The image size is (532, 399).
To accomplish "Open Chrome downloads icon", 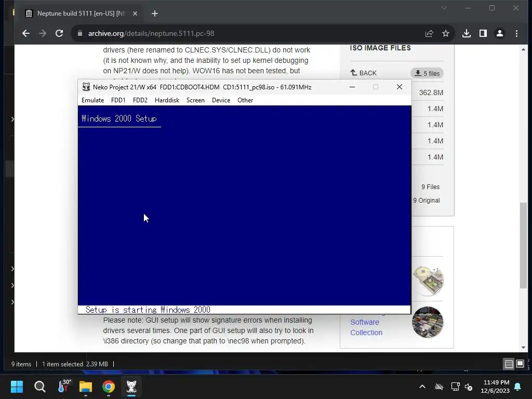I will click(467, 33).
